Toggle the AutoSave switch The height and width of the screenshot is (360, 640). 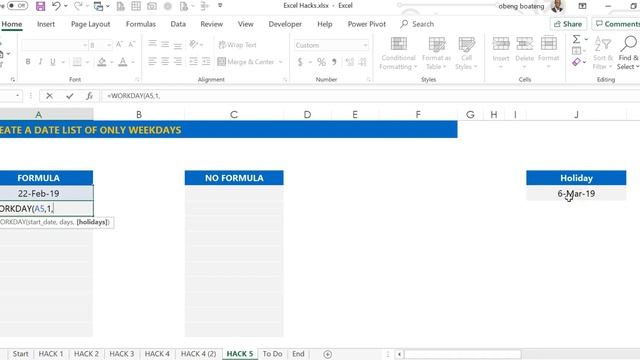17,6
